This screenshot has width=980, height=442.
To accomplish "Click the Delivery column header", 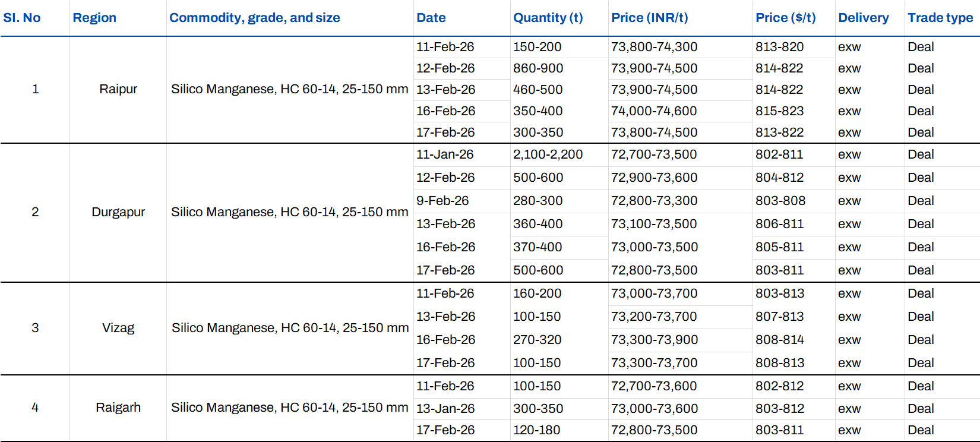I will pyautogui.click(x=864, y=18).
